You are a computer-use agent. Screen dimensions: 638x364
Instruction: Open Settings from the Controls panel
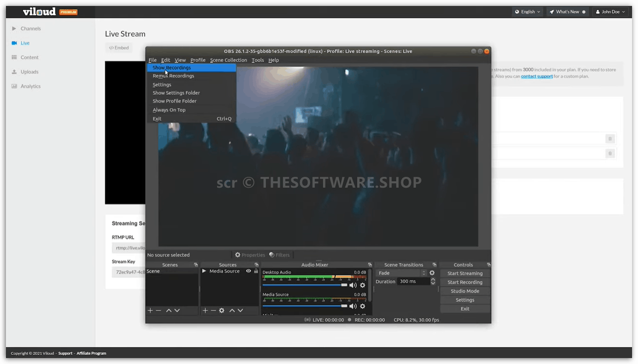coord(465,300)
